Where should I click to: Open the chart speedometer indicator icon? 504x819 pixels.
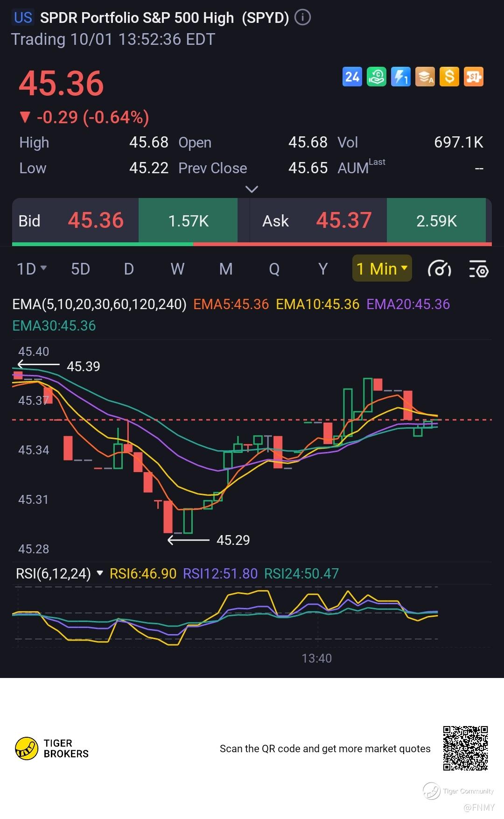pyautogui.click(x=439, y=269)
